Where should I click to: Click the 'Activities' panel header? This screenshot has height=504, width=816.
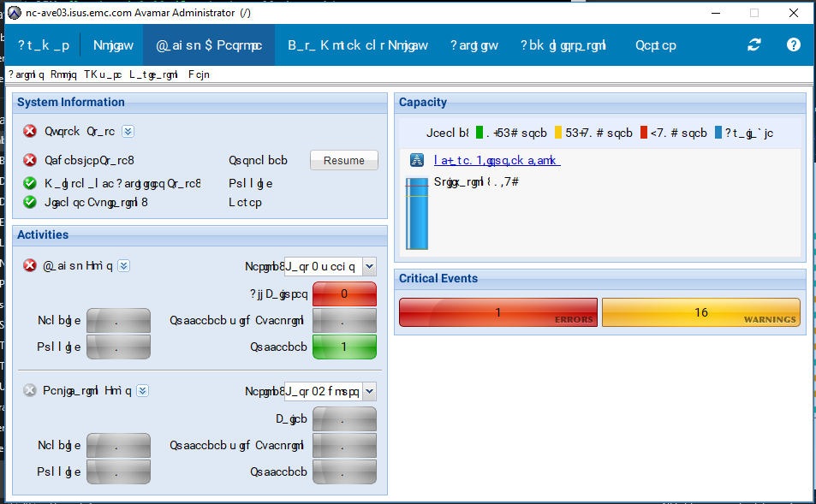tap(200, 235)
